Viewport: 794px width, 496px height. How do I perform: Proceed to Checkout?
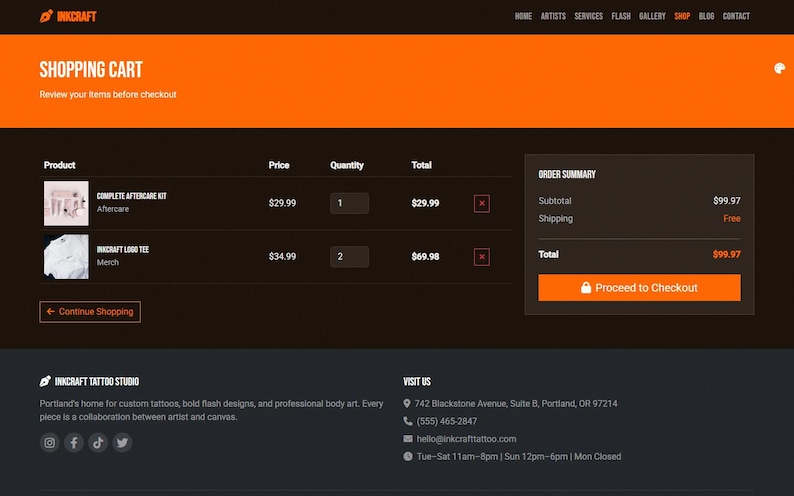click(x=639, y=287)
